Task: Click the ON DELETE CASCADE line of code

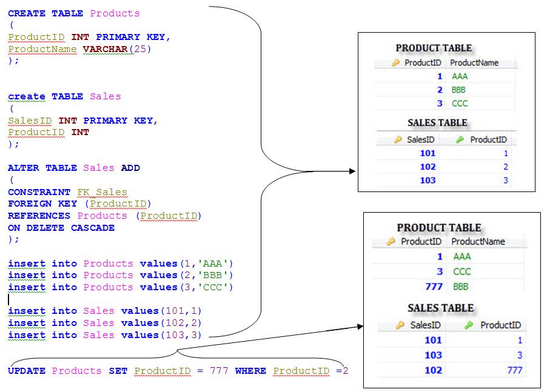Action: [x=61, y=227]
